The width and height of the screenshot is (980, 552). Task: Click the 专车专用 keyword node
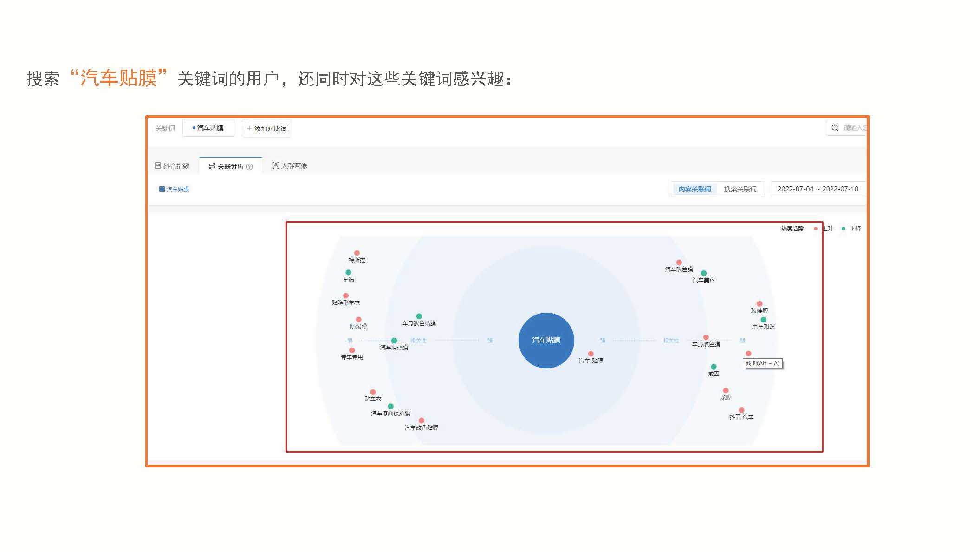(x=352, y=350)
